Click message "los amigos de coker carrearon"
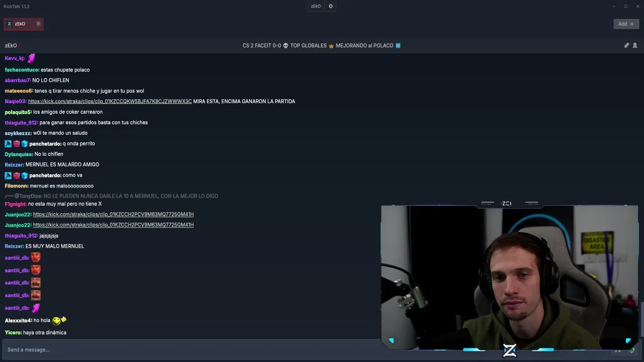 (68, 112)
